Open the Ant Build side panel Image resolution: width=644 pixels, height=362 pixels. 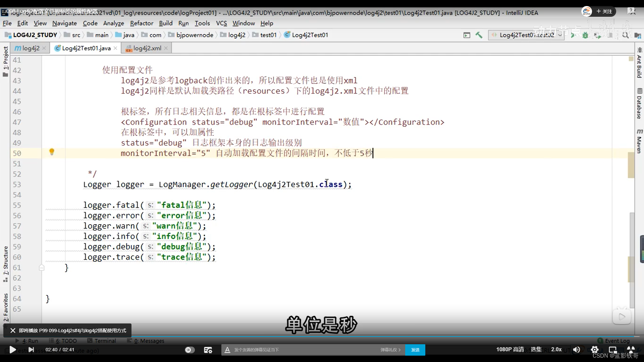pyautogui.click(x=639, y=63)
